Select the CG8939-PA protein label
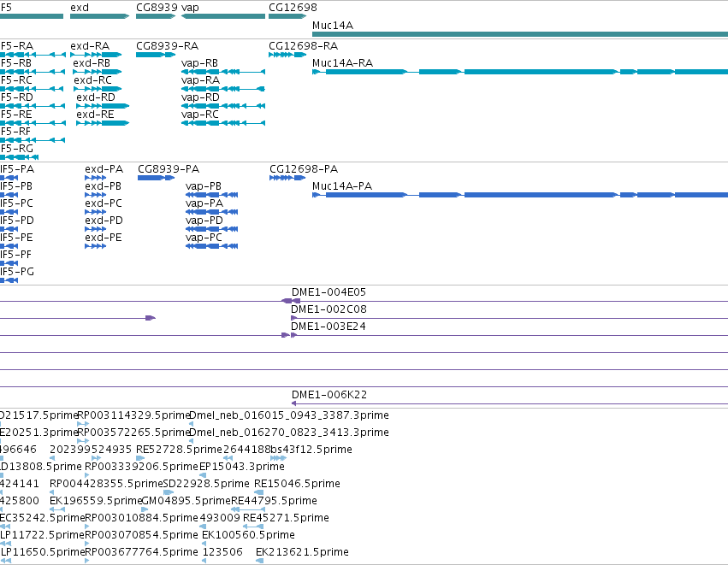 click(169, 169)
